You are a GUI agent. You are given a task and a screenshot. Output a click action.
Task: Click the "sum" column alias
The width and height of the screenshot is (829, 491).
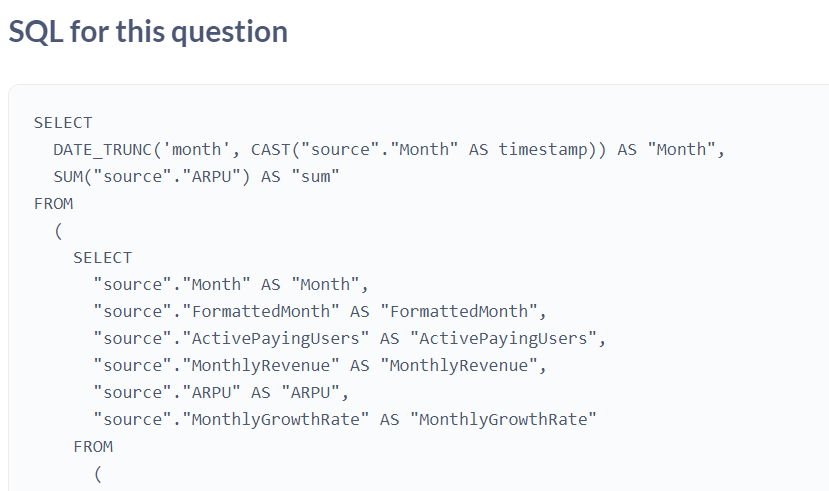pyautogui.click(x=316, y=177)
